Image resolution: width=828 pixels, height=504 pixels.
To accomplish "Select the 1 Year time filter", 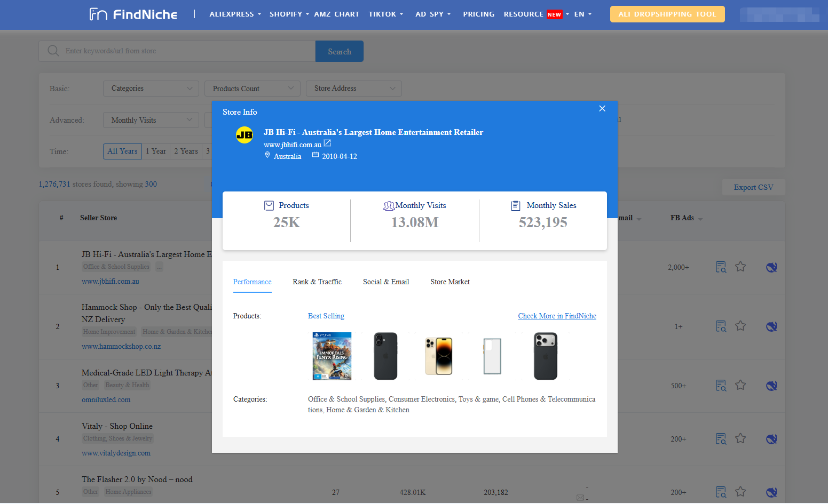I will coord(156,151).
